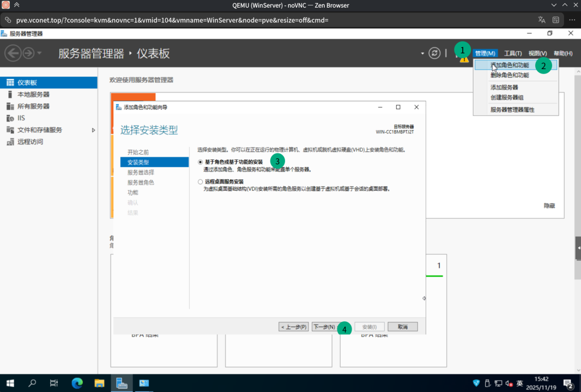Click the Server Manager taskbar icon
The width and height of the screenshot is (581, 392).
click(122, 383)
